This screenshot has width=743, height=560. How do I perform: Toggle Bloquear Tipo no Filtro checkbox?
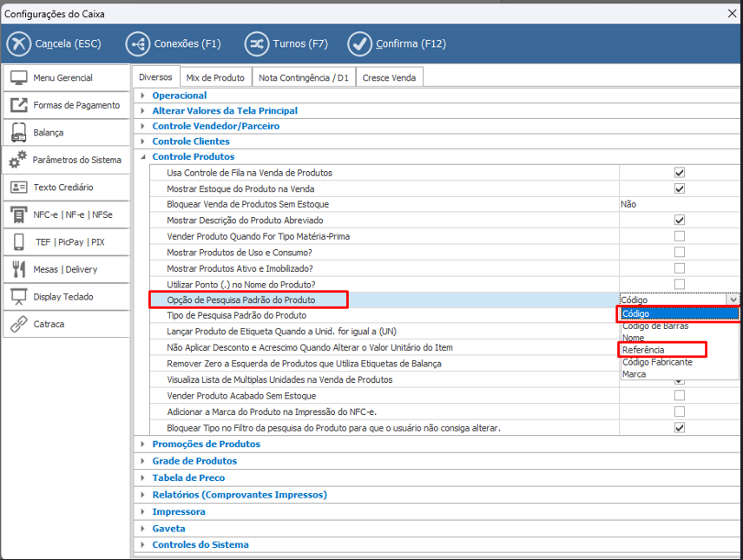(680, 428)
